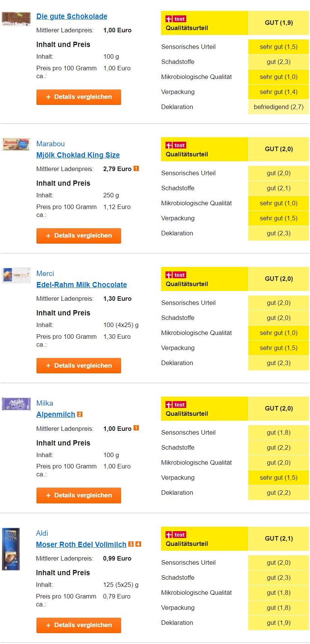
Task: Click the Milka chocolate bar thumbnail
Action: [16, 404]
